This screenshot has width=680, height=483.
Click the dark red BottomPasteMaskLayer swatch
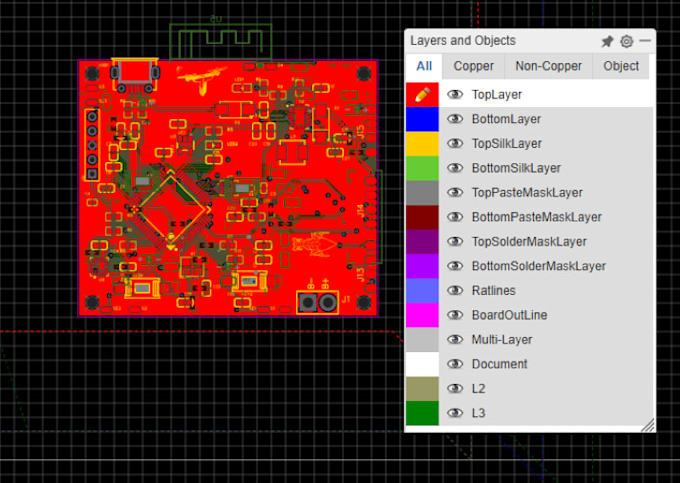[x=422, y=217]
